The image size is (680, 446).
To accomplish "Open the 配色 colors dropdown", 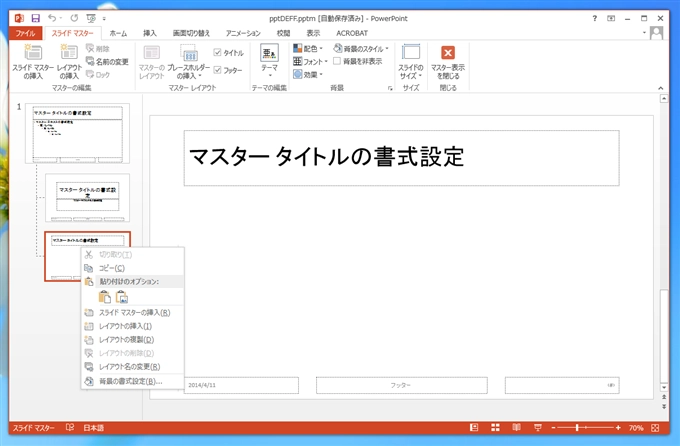I will click(308, 48).
